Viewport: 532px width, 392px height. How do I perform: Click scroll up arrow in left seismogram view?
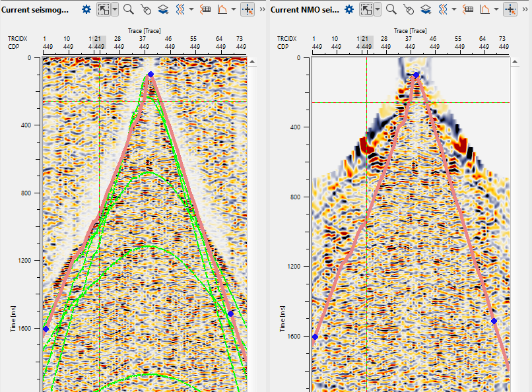(252, 61)
